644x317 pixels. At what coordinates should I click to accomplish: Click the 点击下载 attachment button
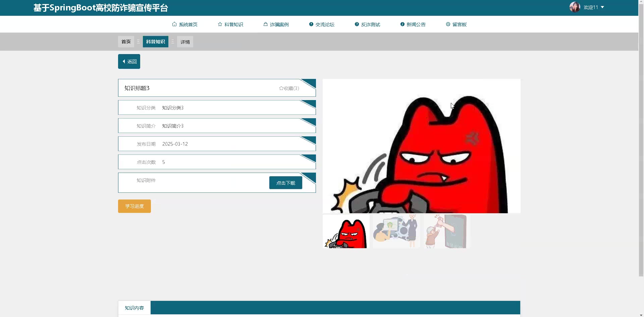(x=286, y=183)
